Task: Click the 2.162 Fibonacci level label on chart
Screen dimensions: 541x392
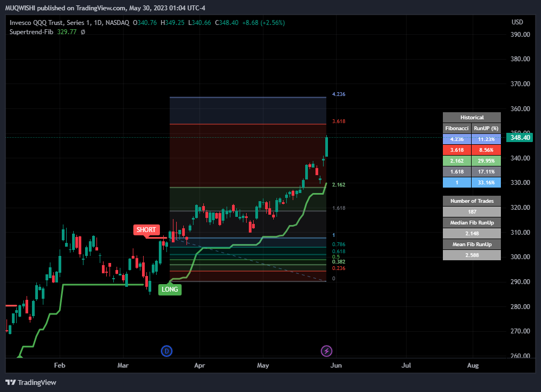Action: (x=338, y=184)
